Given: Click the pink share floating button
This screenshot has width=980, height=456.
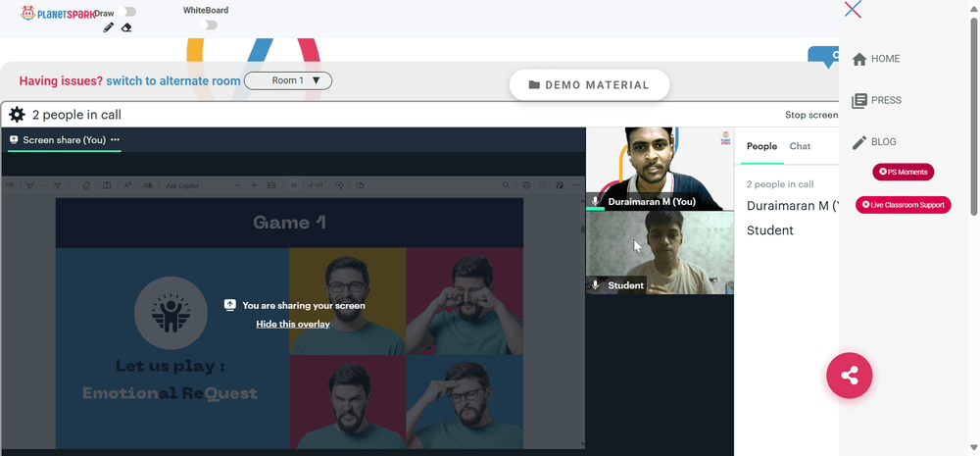Looking at the screenshot, I should pos(850,376).
